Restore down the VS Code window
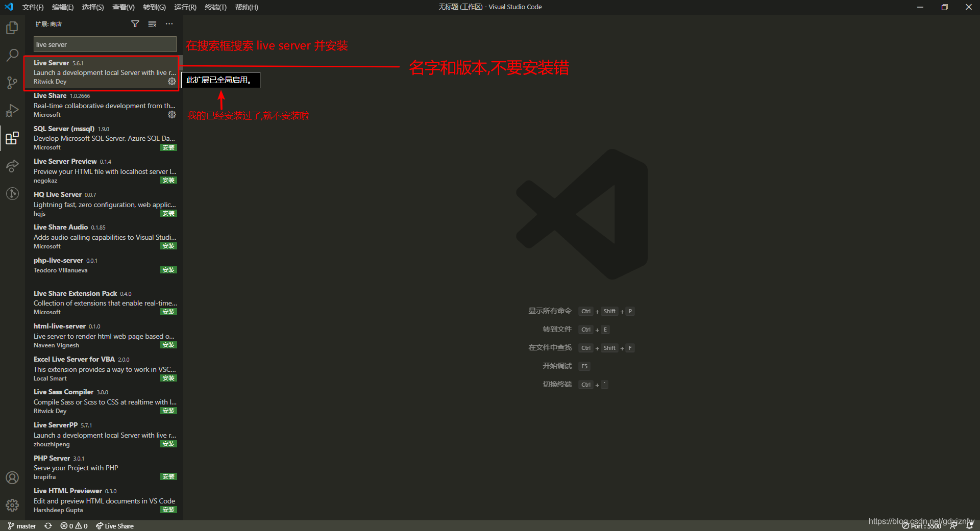 tap(944, 7)
